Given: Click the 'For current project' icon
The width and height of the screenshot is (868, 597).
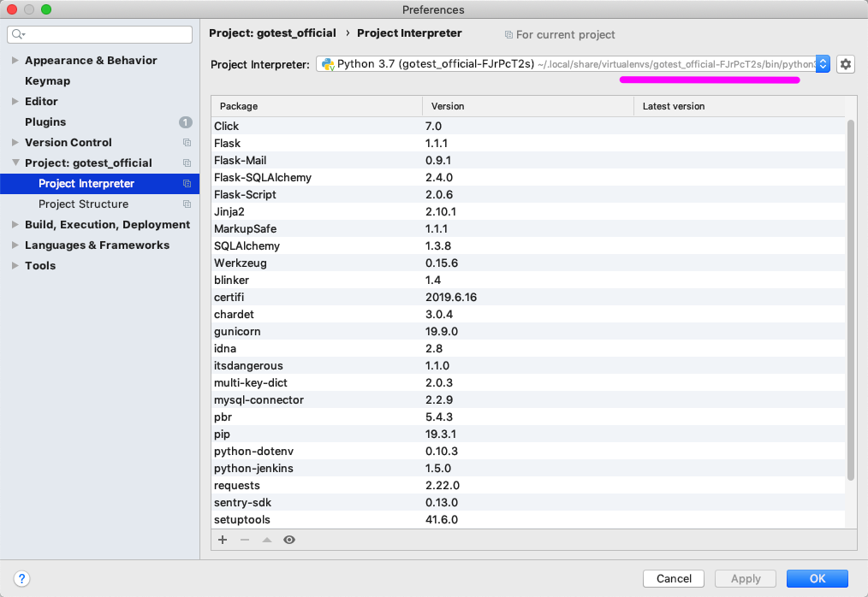Looking at the screenshot, I should point(509,34).
